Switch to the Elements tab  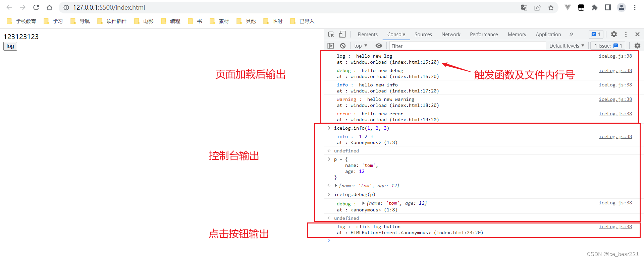point(367,34)
